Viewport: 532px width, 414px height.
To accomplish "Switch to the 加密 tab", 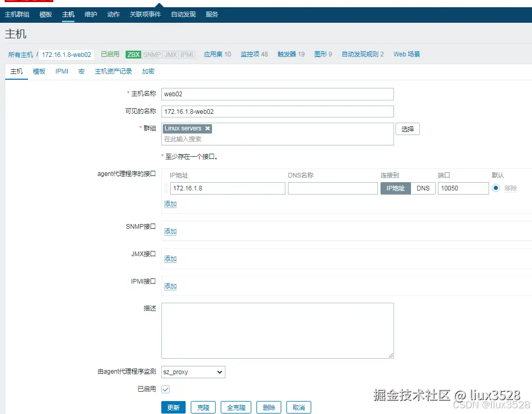I will [x=148, y=71].
